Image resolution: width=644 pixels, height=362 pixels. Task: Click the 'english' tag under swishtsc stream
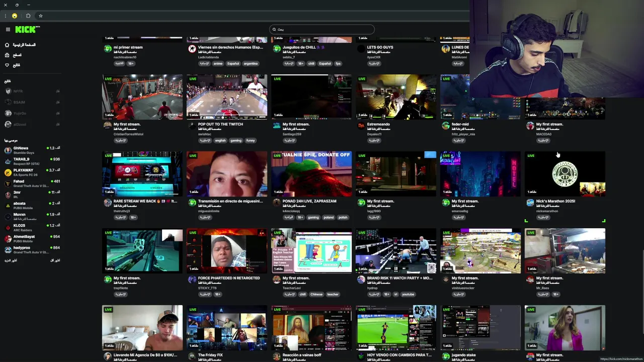220,140
